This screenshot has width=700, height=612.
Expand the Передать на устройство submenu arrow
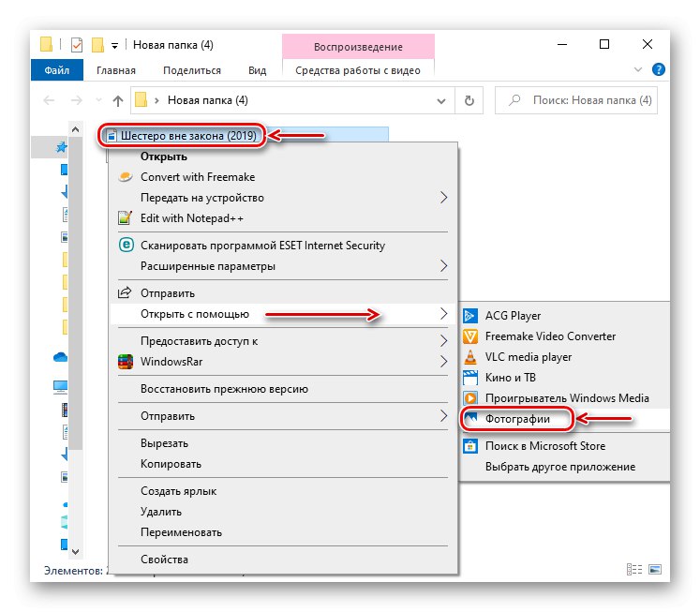coord(444,198)
